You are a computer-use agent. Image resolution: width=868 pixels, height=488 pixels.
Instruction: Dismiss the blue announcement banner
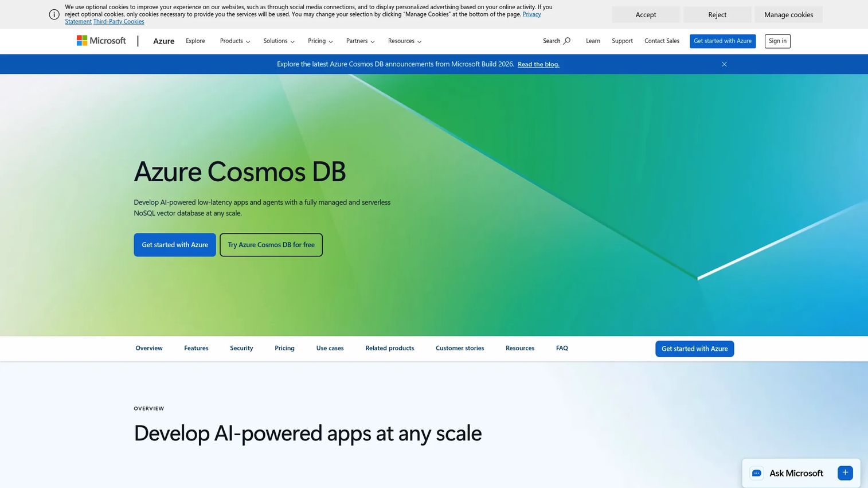click(x=724, y=64)
